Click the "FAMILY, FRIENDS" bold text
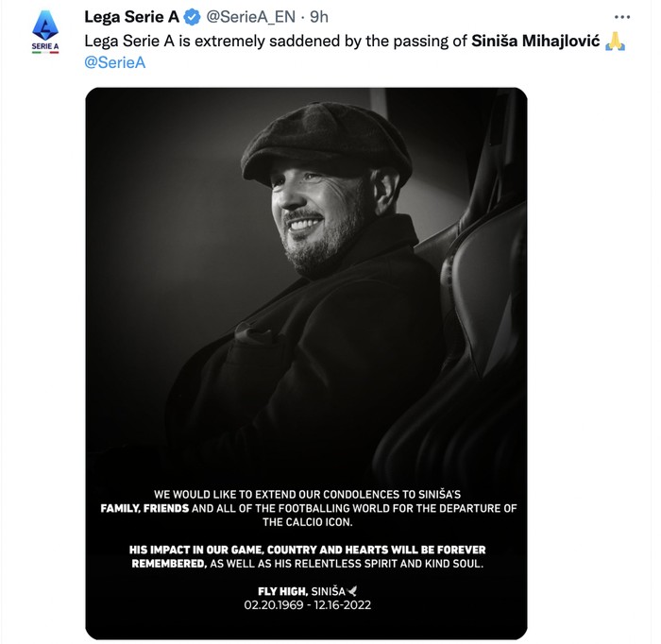Screen dimensions: 661x644 pyautogui.click(x=145, y=508)
